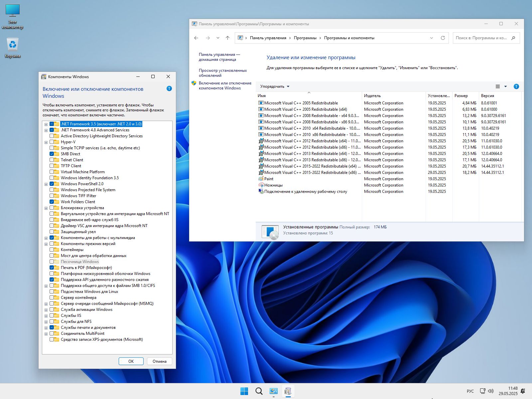Expand the Hyper-V tree node
The width and height of the screenshot is (532, 399).
coord(46,142)
